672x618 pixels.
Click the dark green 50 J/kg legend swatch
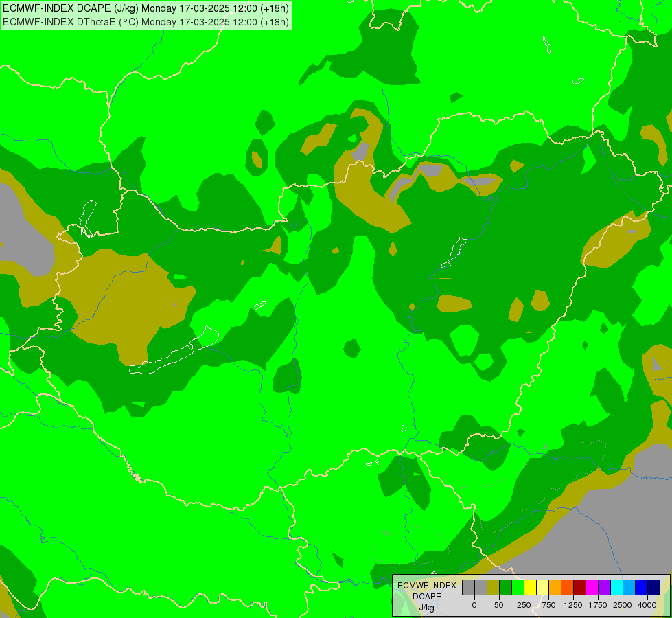pos(506,588)
